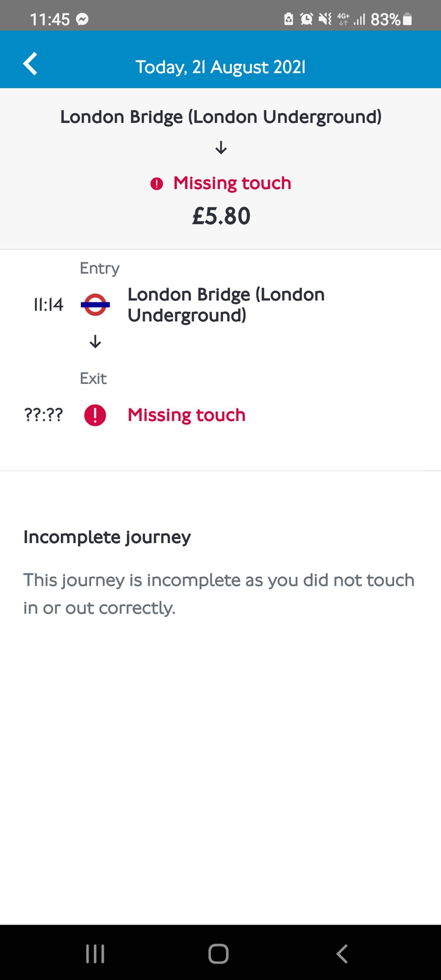Tap the battery indicator icon
Image resolution: width=441 pixels, height=980 pixels.
point(408,19)
